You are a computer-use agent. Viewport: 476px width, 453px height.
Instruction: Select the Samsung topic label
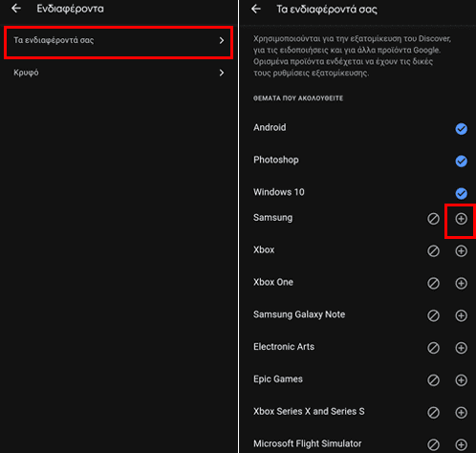272,218
